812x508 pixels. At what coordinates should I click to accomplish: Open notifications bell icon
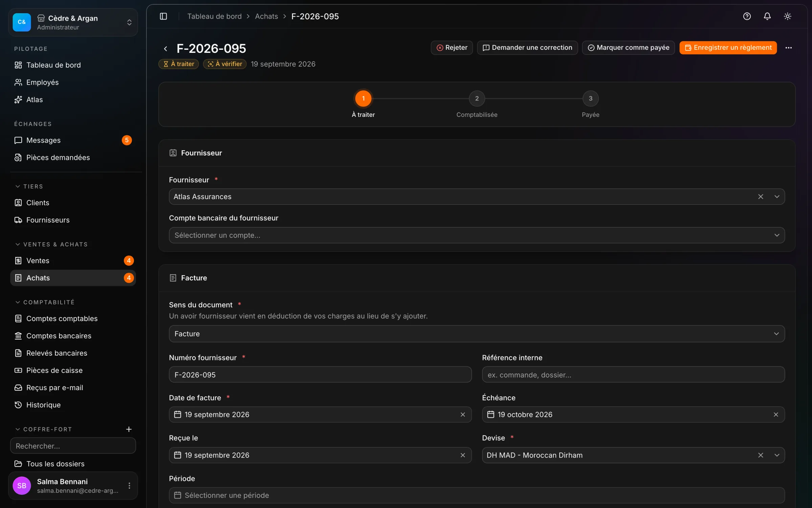click(767, 16)
